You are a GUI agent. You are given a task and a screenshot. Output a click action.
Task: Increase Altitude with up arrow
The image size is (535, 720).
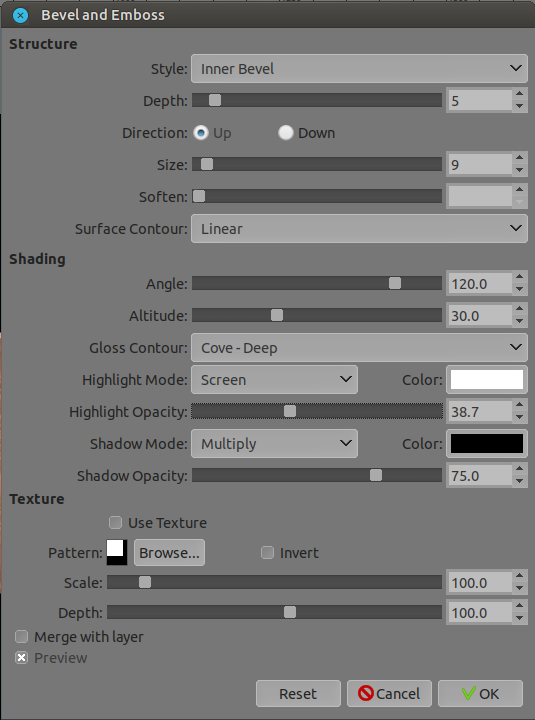[520, 309]
